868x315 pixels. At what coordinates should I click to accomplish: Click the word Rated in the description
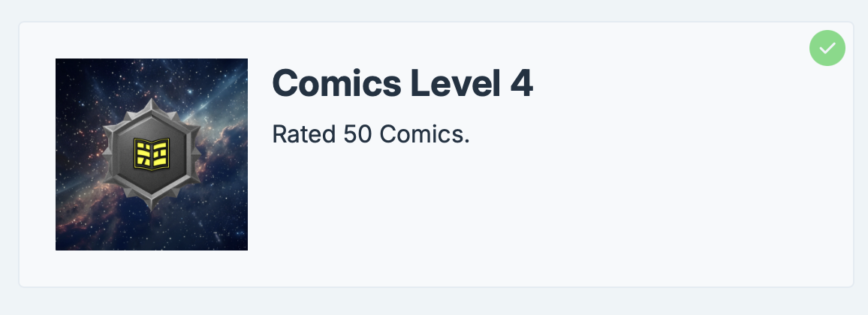pyautogui.click(x=304, y=134)
